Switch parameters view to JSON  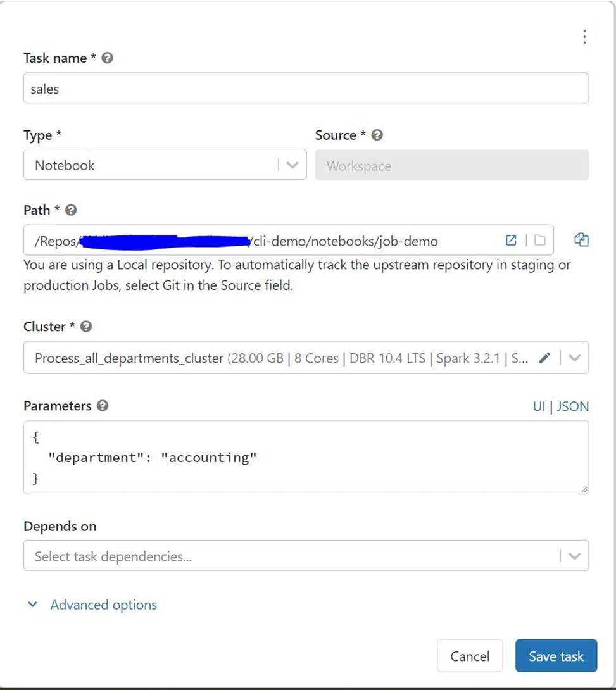click(x=572, y=406)
